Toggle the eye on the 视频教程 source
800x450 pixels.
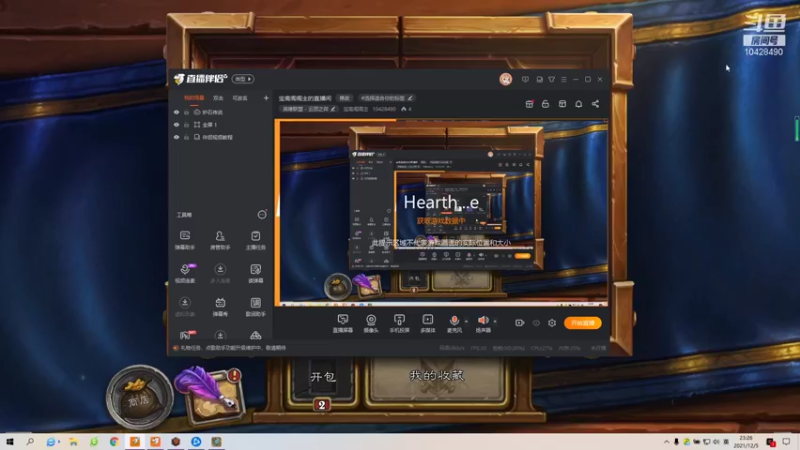pos(177,137)
